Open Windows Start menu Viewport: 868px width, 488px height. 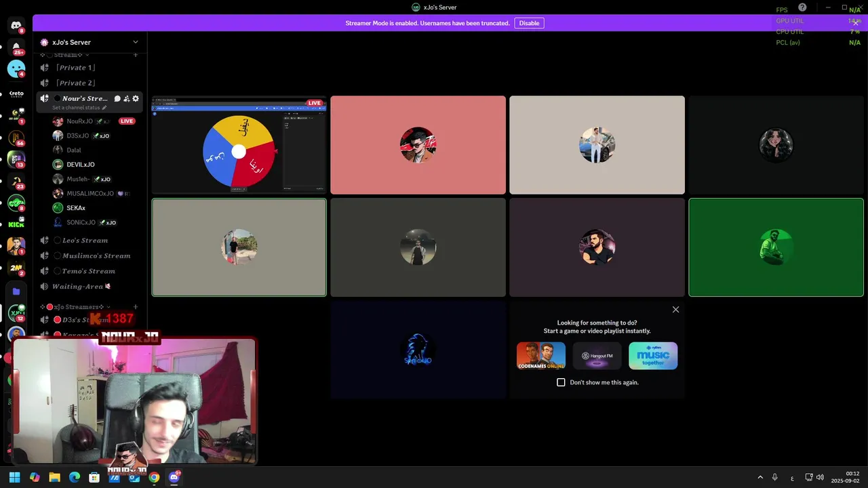tap(15, 477)
